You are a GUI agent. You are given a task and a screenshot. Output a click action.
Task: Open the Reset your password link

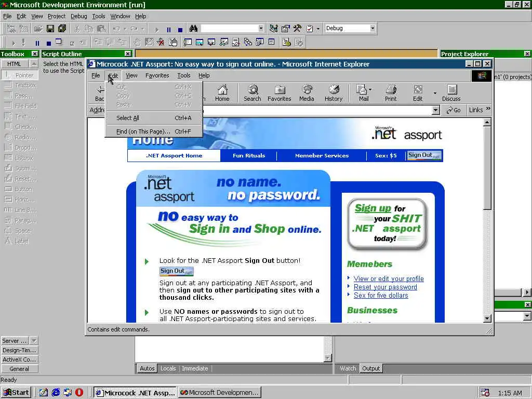[x=385, y=287]
